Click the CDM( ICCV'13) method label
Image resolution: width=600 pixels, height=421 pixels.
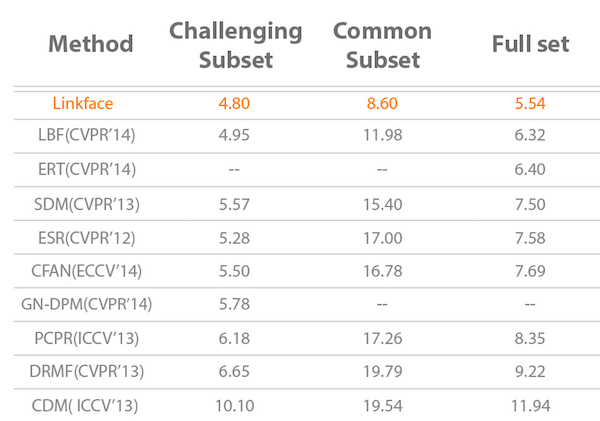pyautogui.click(x=90, y=405)
